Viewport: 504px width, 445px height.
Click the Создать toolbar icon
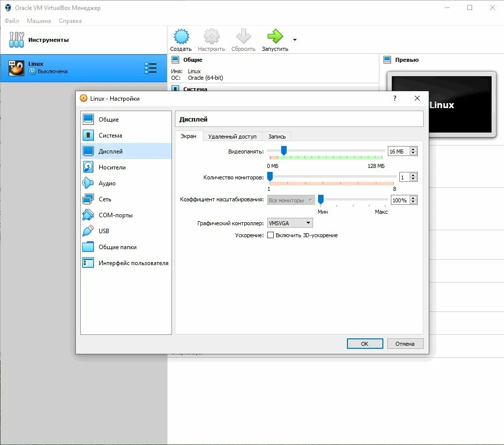point(181,36)
